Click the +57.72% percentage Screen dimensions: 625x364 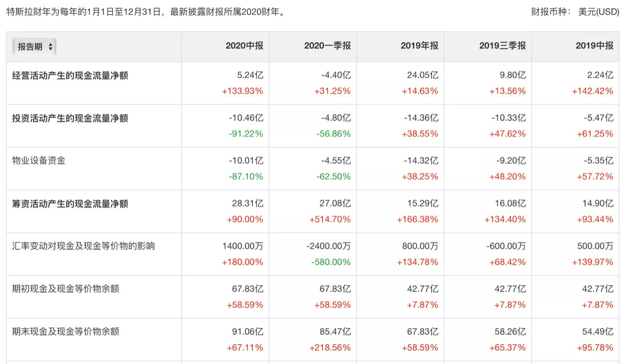click(595, 177)
